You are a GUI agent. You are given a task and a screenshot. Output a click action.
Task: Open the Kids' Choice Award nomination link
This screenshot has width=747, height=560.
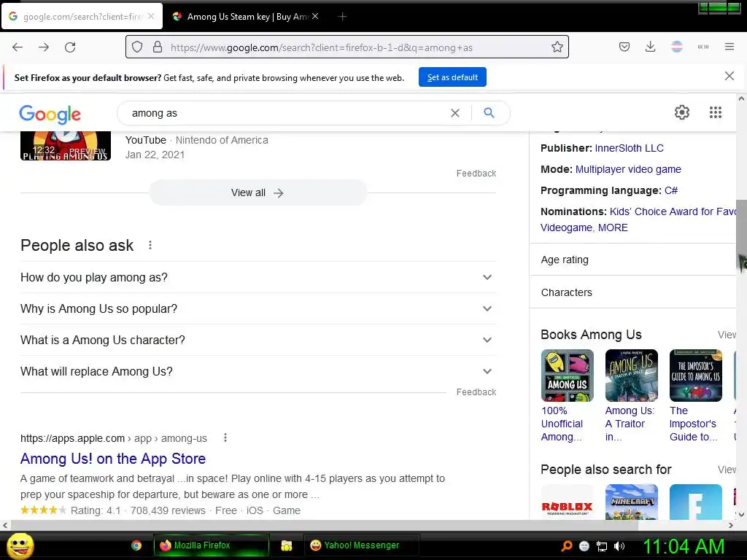[673, 211]
